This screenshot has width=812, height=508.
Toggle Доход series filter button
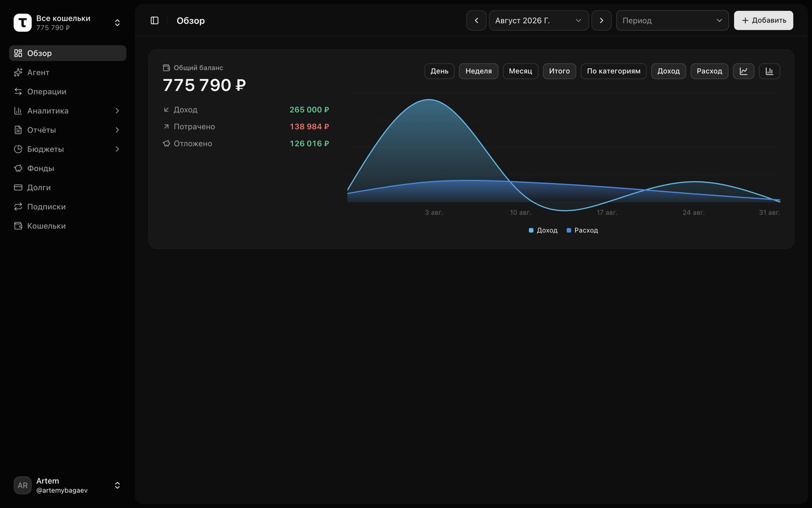click(668, 71)
